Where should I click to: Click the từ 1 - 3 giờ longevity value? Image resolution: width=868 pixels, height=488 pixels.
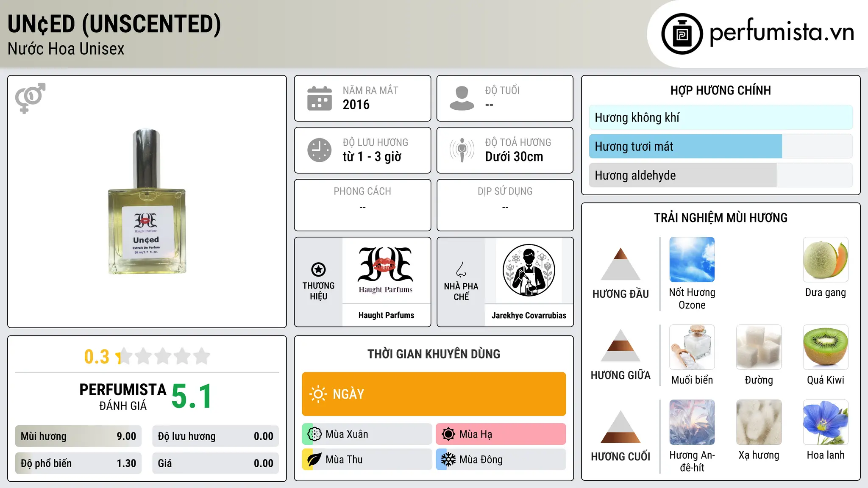coord(372,157)
